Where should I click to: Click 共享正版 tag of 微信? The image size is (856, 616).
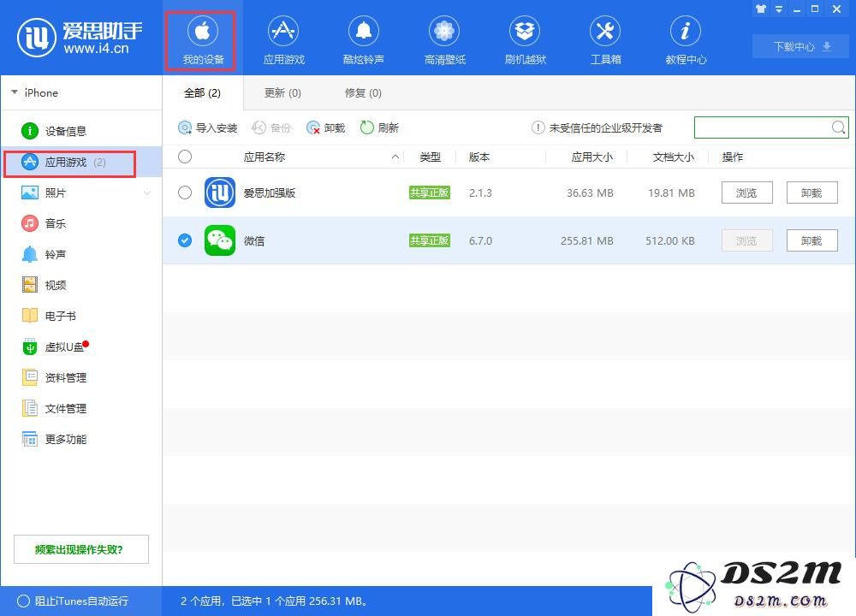[x=430, y=240]
